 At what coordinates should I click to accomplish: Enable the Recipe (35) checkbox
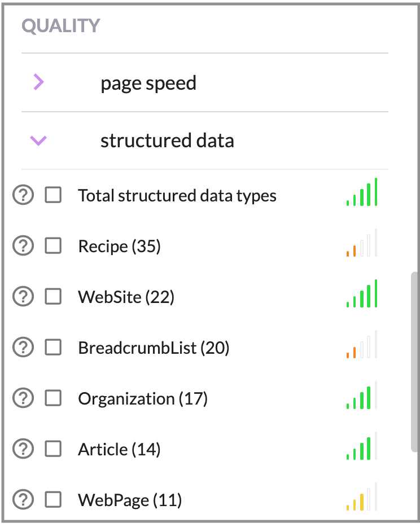53,247
